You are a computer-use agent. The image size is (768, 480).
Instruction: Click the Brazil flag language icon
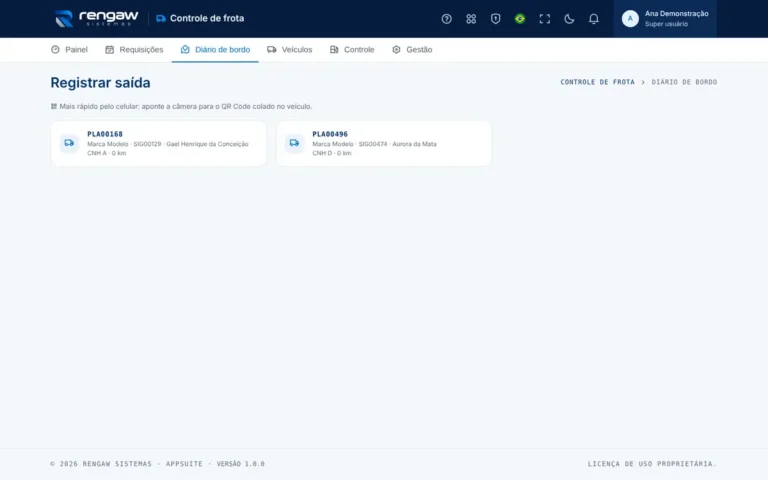coord(520,19)
